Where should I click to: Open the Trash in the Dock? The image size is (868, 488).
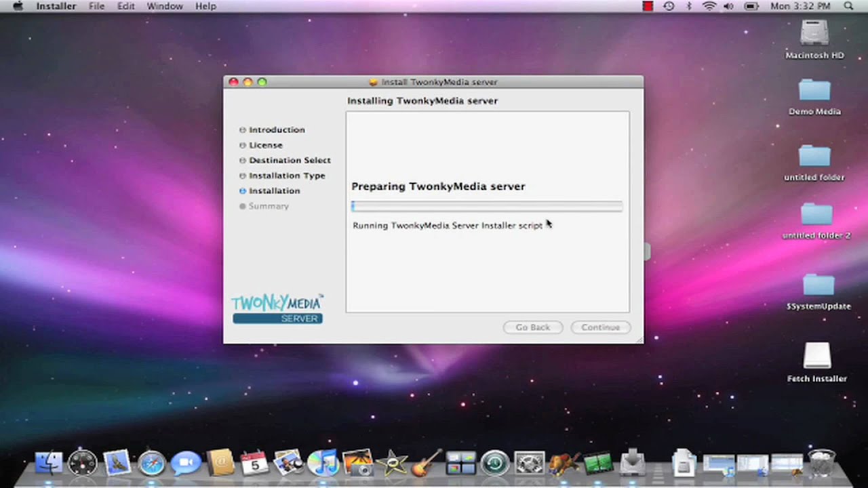822,464
